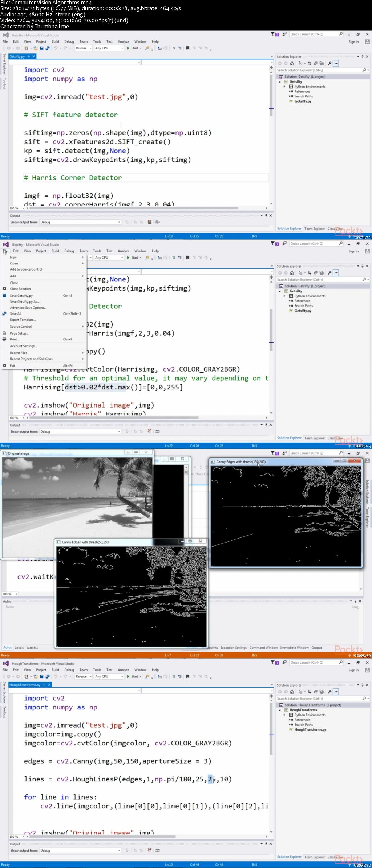This screenshot has width=372, height=868.
Task: Open the Exception Settings tab
Action: tap(233, 647)
